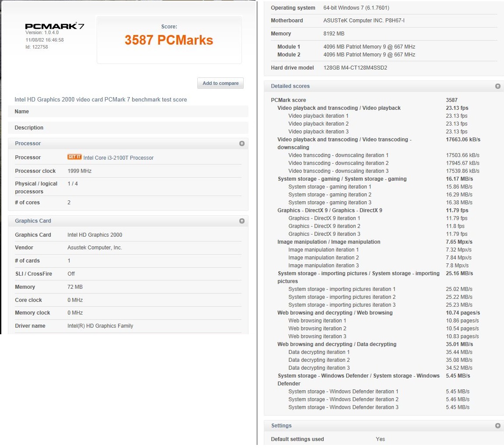504x448 pixels.
Task: Select the 128GB M4-CT128M4SSD2 drive model
Action: point(355,68)
